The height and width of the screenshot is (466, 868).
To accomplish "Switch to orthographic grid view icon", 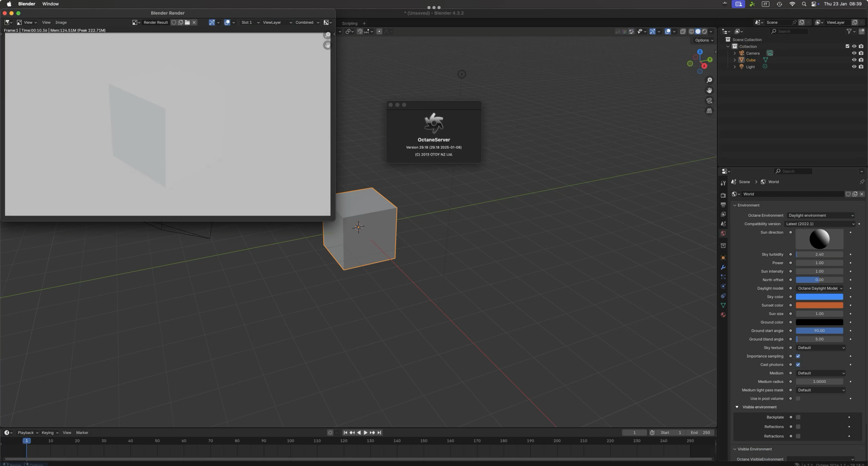I will tap(709, 111).
